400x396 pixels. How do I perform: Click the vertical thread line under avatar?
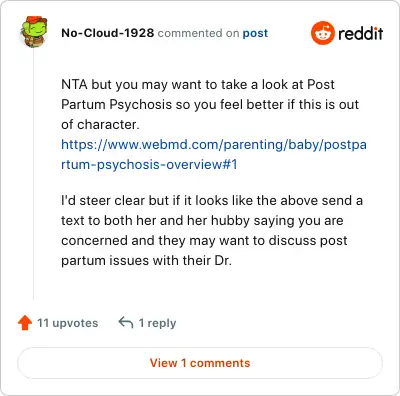[34, 173]
